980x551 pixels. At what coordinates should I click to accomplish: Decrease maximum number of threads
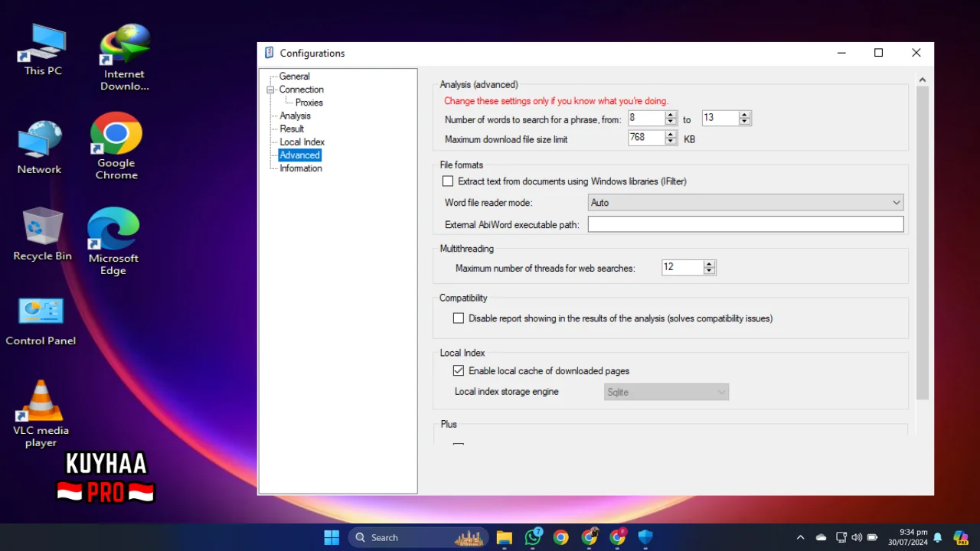click(x=710, y=271)
